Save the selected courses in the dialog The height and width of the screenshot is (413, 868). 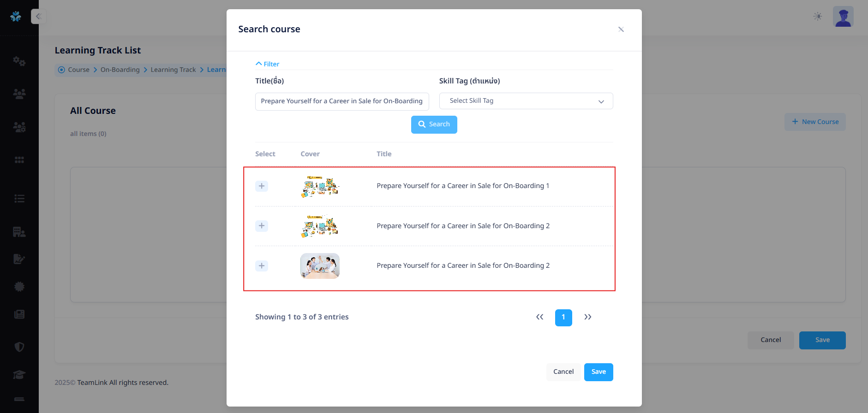[598, 372]
